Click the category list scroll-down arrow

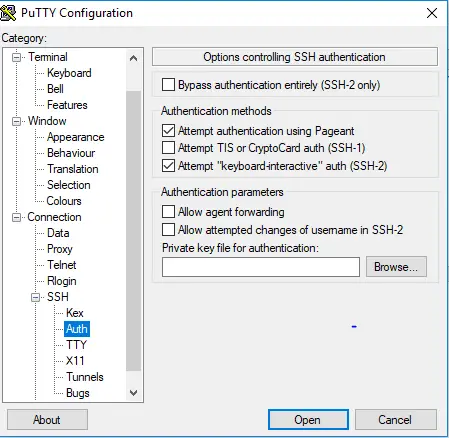(133, 393)
